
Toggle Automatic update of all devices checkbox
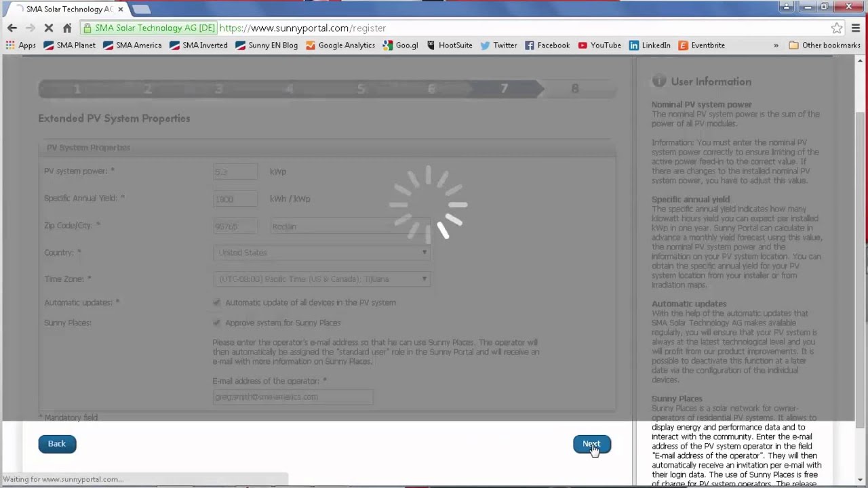tap(217, 302)
